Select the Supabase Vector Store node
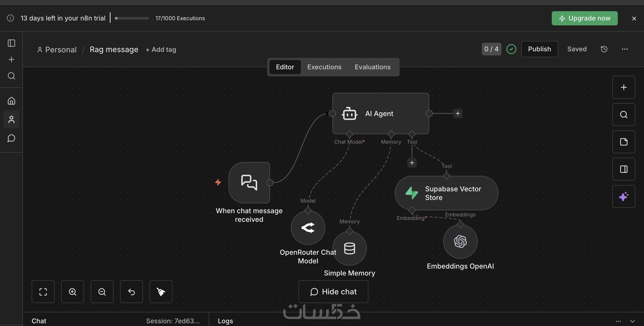Image resolution: width=644 pixels, height=326 pixels. [446, 193]
